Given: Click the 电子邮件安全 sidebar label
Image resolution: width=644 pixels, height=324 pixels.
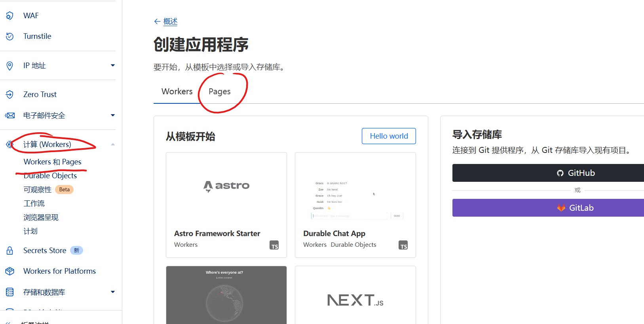Looking at the screenshot, I should coord(44,116).
